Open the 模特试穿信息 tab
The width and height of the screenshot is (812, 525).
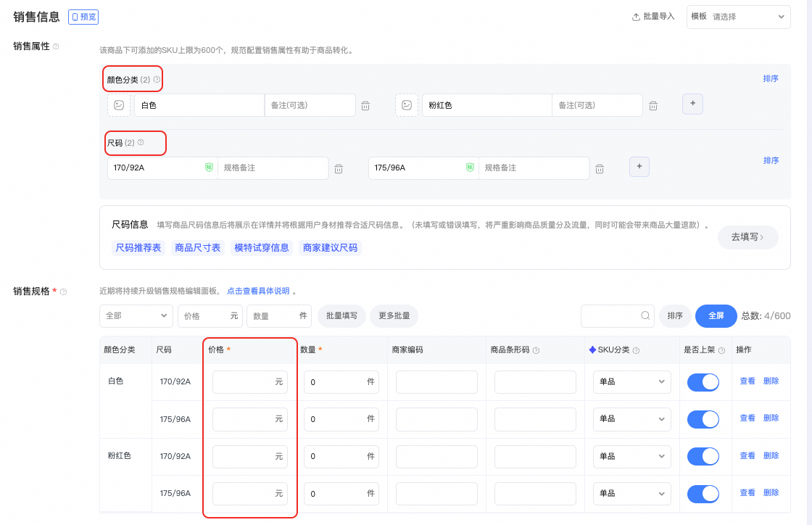[x=262, y=248]
